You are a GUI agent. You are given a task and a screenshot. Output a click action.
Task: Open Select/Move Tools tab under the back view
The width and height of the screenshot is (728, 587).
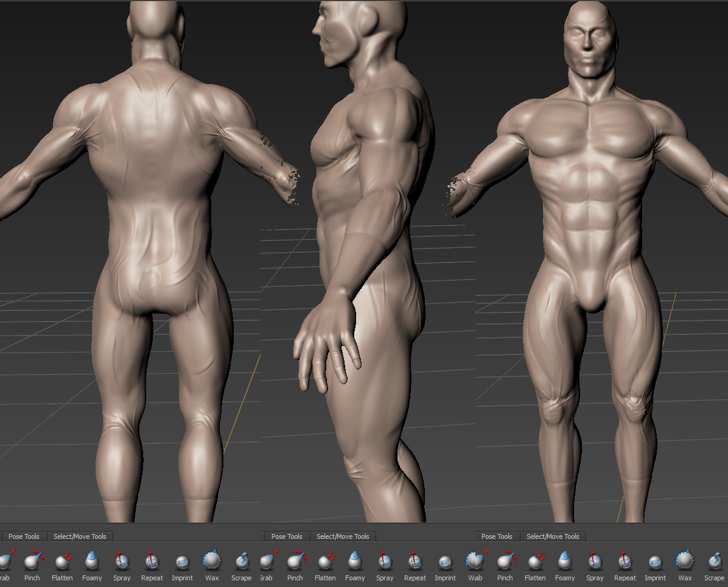click(x=80, y=536)
